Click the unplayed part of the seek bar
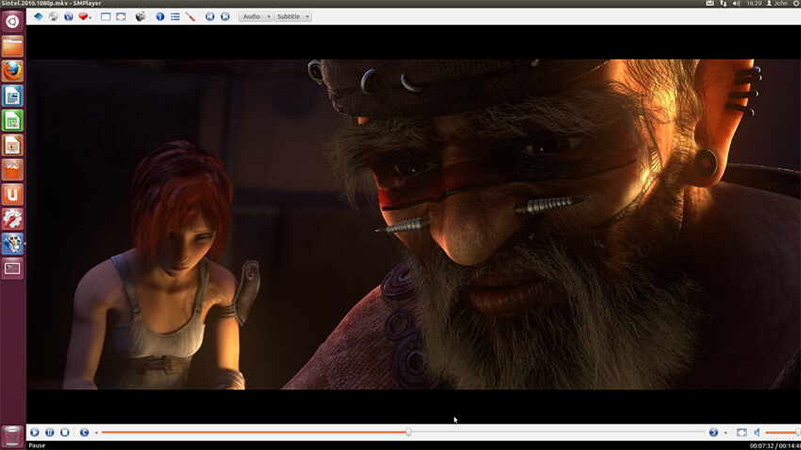 click(558, 433)
